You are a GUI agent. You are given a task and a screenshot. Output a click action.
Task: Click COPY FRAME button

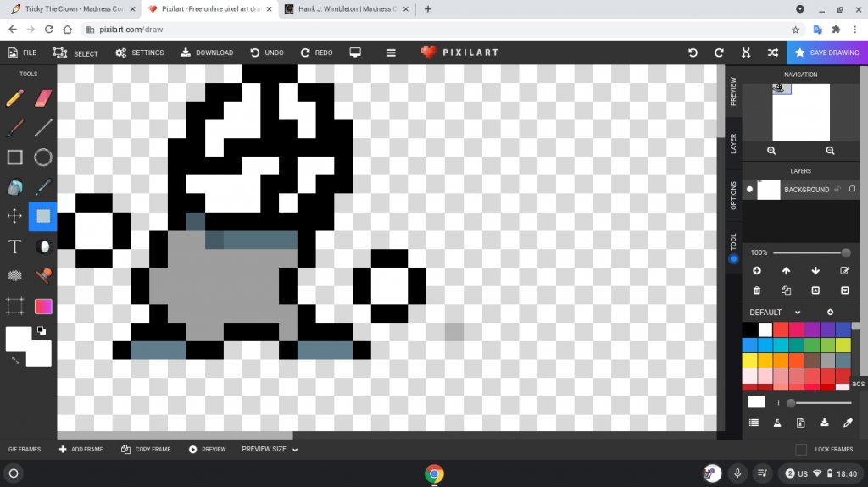click(146, 450)
